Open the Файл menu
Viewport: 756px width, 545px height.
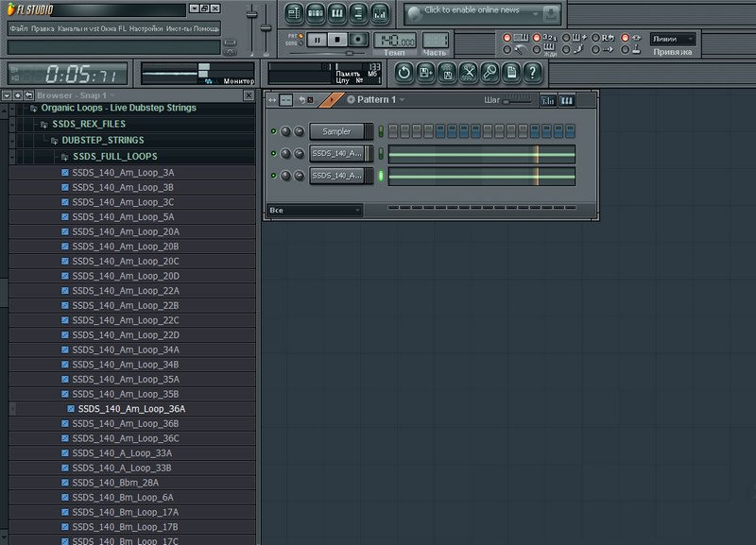(18, 28)
